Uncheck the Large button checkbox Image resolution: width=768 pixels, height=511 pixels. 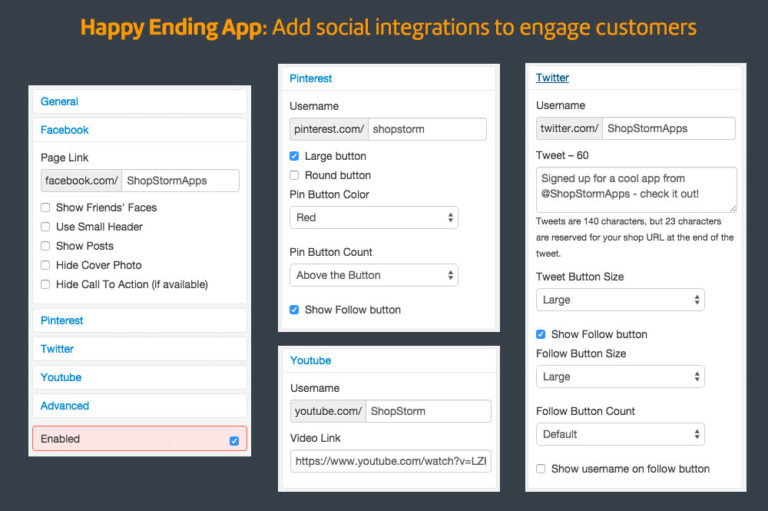pyautogui.click(x=294, y=156)
